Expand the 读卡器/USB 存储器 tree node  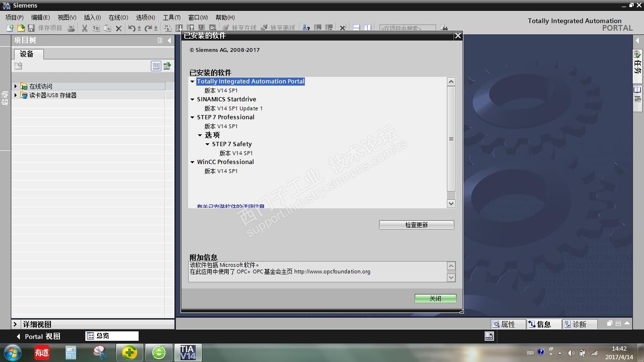(x=16, y=95)
